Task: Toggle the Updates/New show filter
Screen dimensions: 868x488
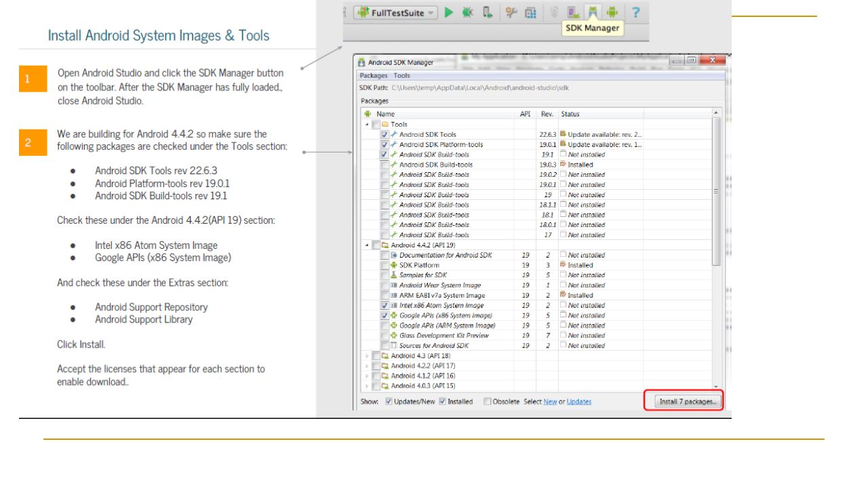Action: tap(389, 401)
